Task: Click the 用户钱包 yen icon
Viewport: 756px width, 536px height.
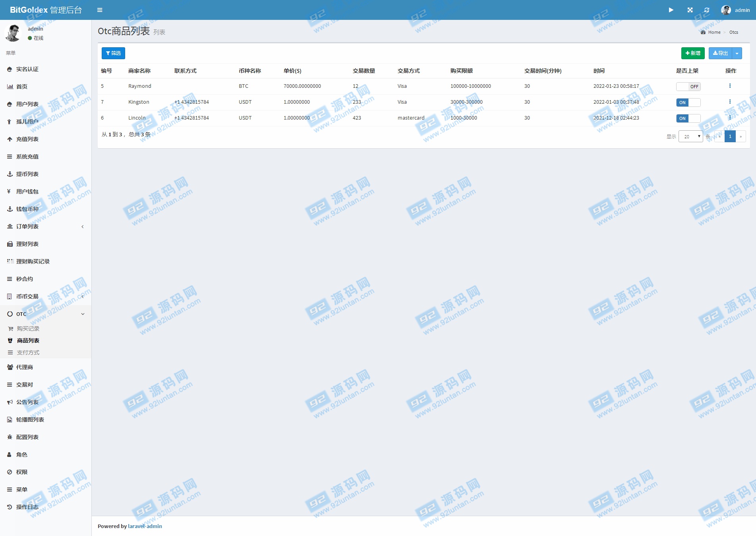Action: tap(9, 192)
